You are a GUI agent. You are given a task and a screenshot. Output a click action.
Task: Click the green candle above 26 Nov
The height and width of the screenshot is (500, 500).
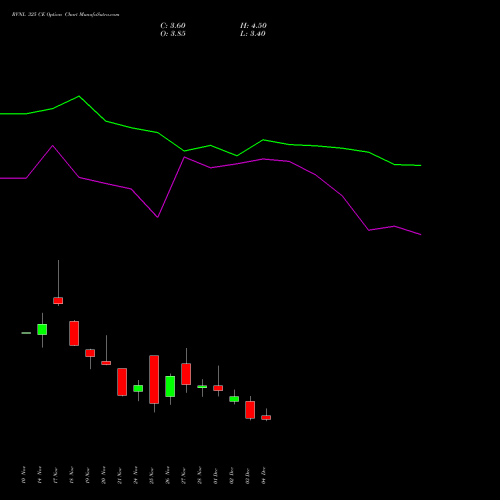[x=170, y=386]
